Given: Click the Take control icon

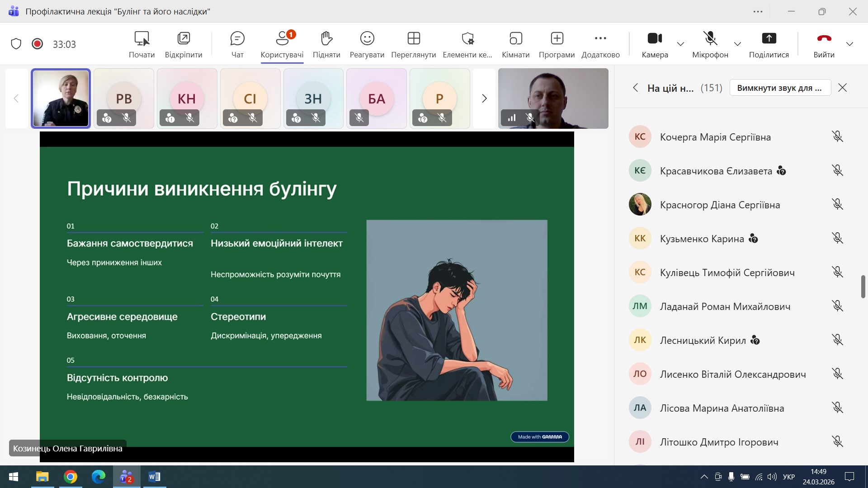Looking at the screenshot, I should [142, 39].
